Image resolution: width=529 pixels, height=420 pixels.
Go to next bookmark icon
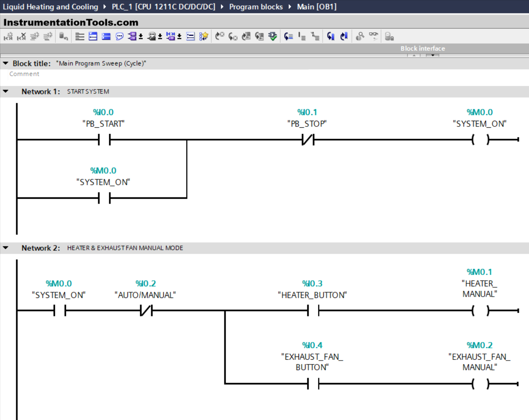click(344, 37)
